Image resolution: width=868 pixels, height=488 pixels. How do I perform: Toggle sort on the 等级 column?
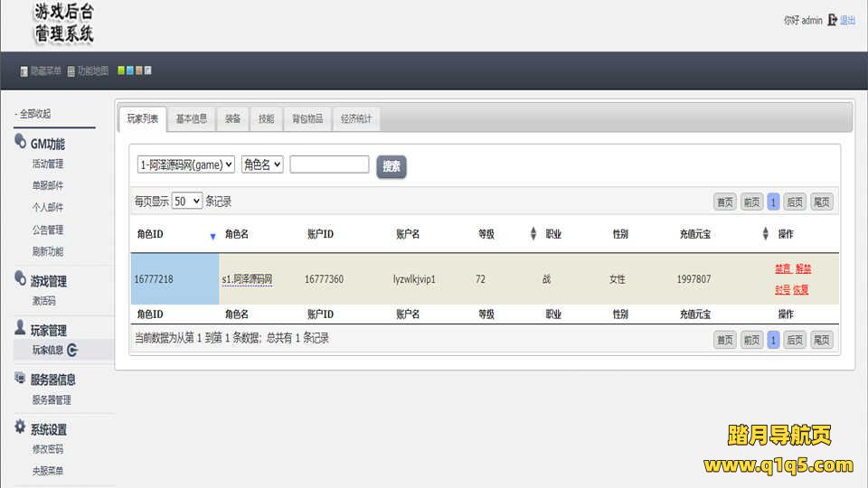(533, 234)
